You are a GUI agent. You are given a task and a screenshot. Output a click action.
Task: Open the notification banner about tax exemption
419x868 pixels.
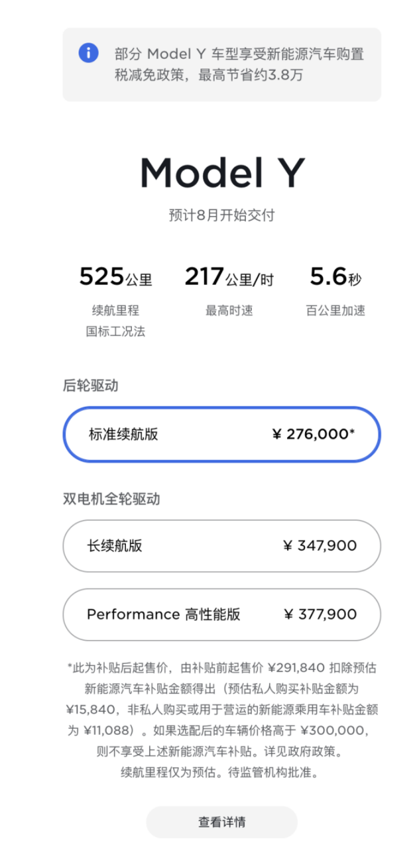click(x=222, y=64)
